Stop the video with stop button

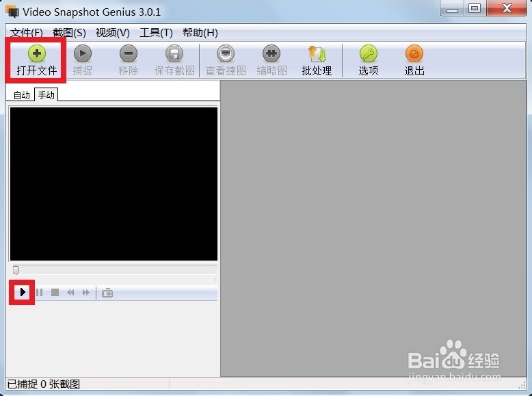[55, 292]
